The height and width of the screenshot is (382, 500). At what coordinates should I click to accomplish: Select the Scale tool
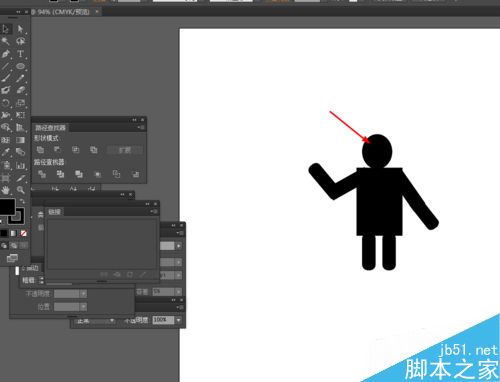[20, 103]
